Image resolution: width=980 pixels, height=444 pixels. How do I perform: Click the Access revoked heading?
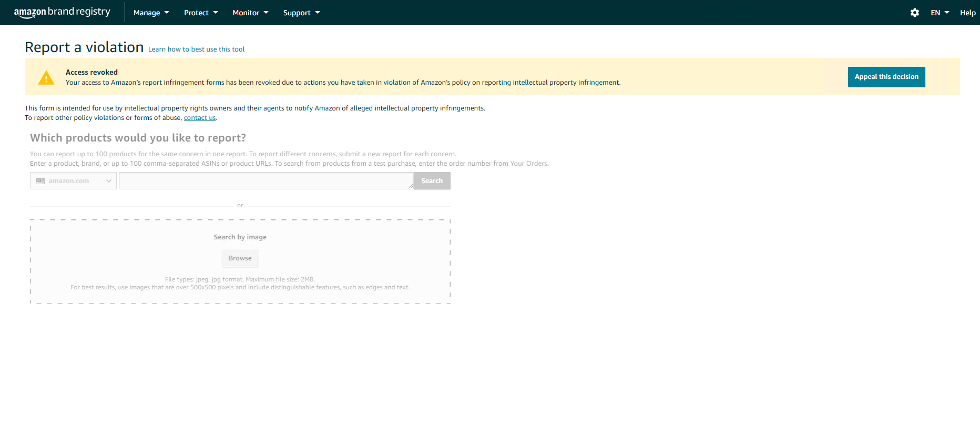[x=91, y=73]
